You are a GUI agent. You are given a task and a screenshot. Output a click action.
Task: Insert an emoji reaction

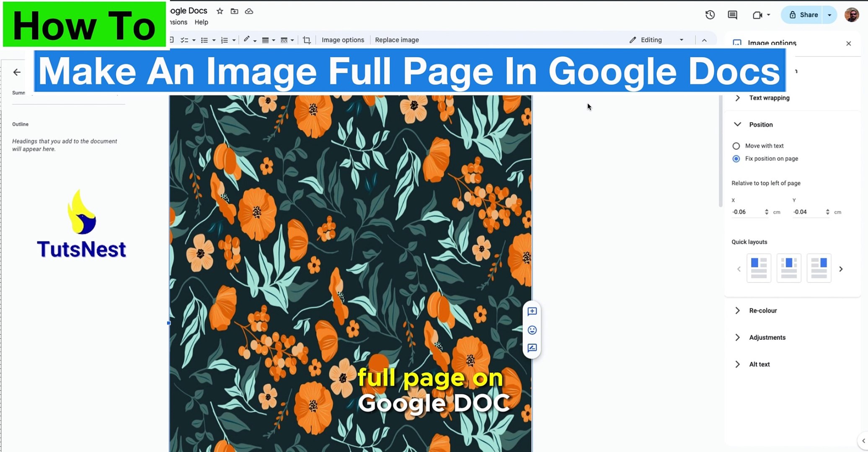click(532, 330)
